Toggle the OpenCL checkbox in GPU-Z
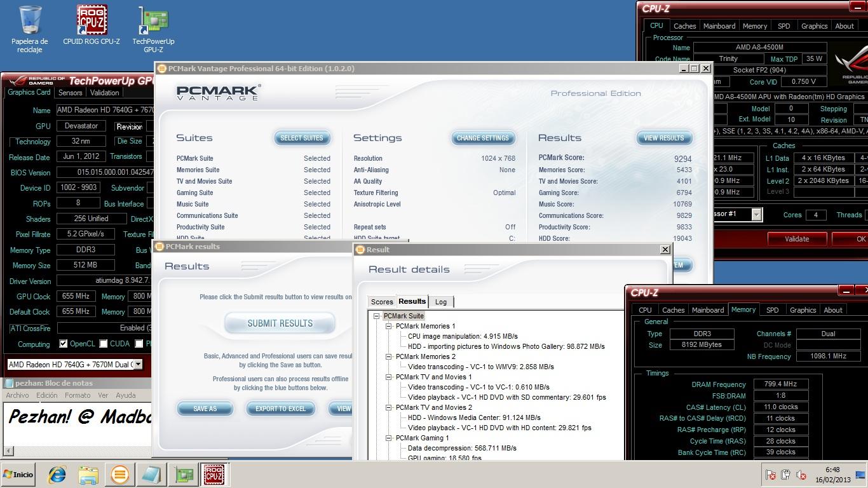 click(x=63, y=344)
